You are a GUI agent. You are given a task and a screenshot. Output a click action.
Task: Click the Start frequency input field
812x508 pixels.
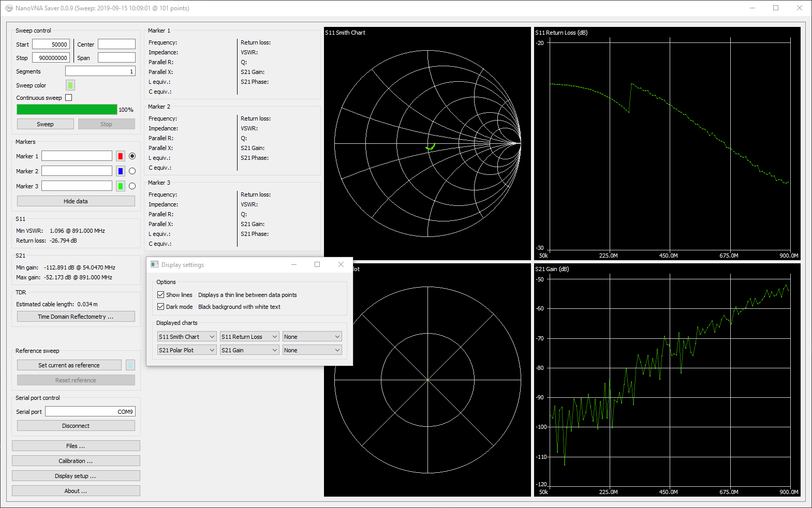pyautogui.click(x=51, y=44)
